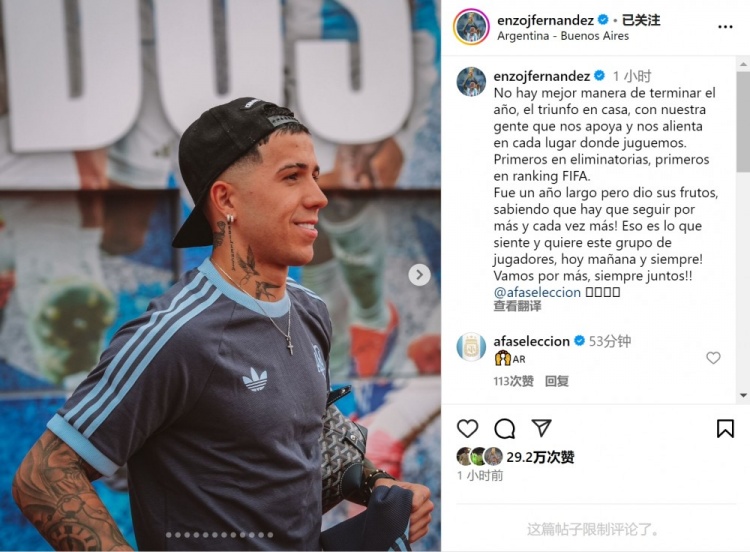
Task: Open Argentina - Buenos Aires location link
Action: coord(562,36)
